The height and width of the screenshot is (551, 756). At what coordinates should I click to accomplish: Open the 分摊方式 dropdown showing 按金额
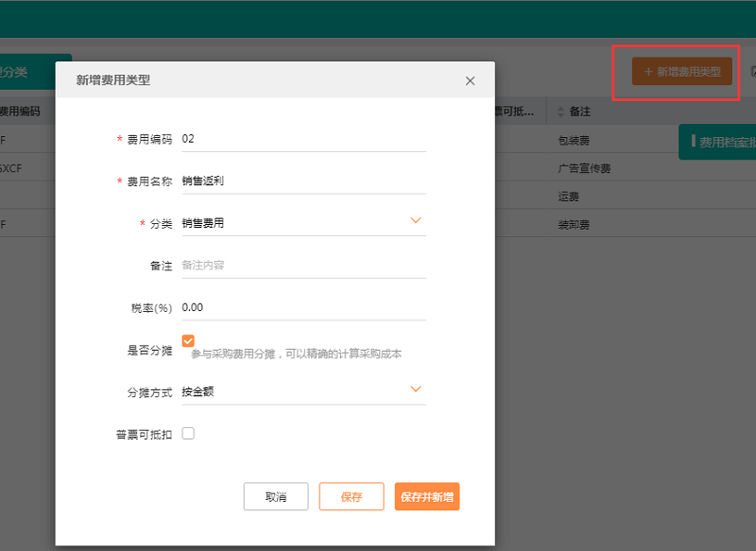[303, 392]
